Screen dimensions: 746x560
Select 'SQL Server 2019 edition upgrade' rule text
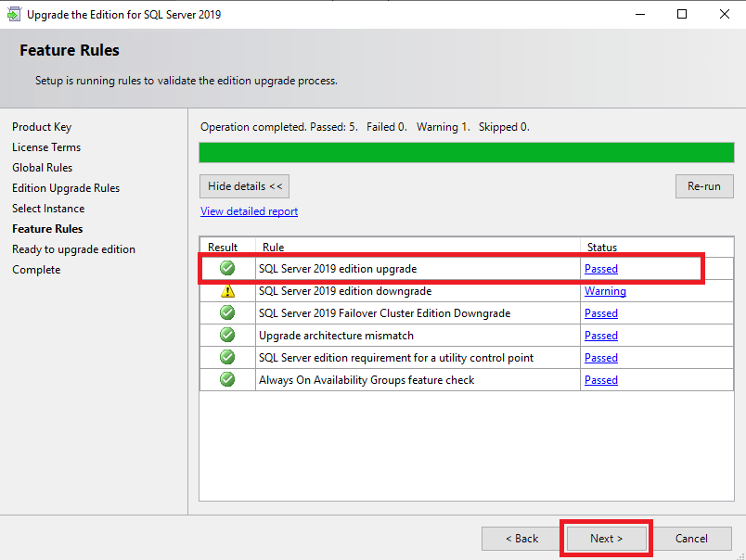(x=338, y=269)
